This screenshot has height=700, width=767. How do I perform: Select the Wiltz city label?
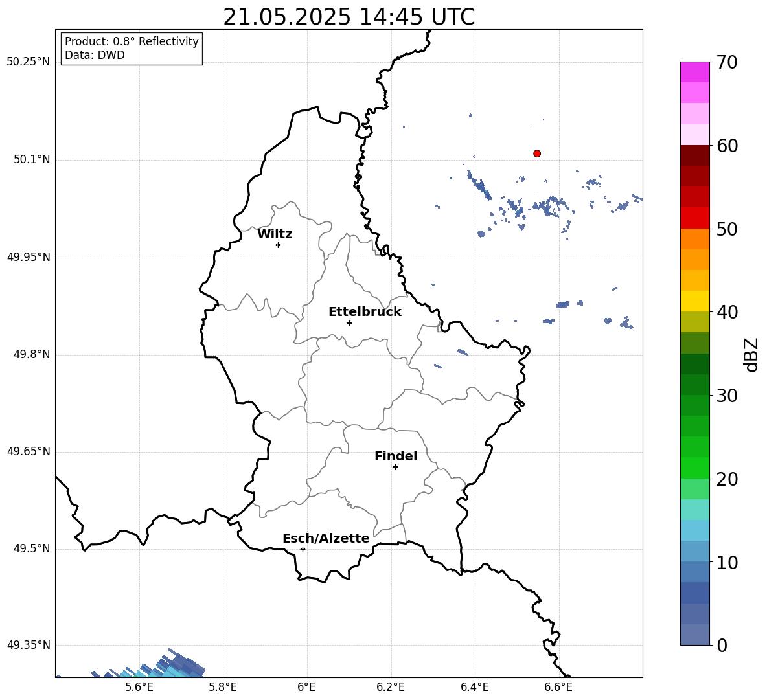275,234
